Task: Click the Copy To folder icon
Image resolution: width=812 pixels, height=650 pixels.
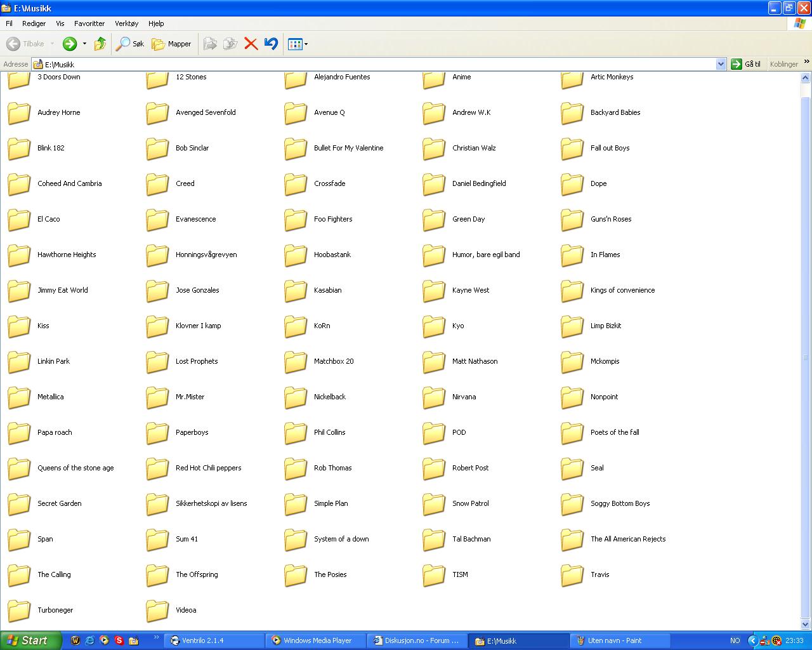Action: click(230, 44)
